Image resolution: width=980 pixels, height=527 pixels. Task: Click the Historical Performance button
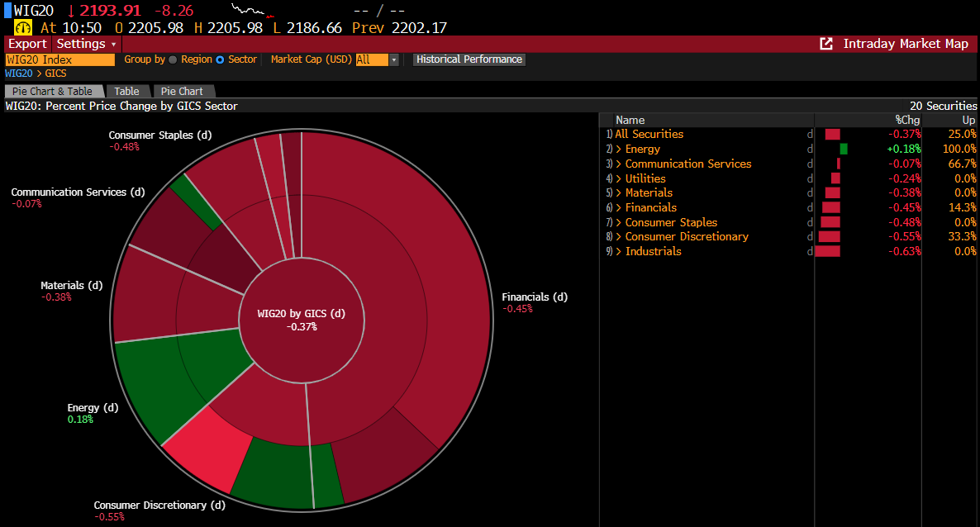(x=469, y=59)
